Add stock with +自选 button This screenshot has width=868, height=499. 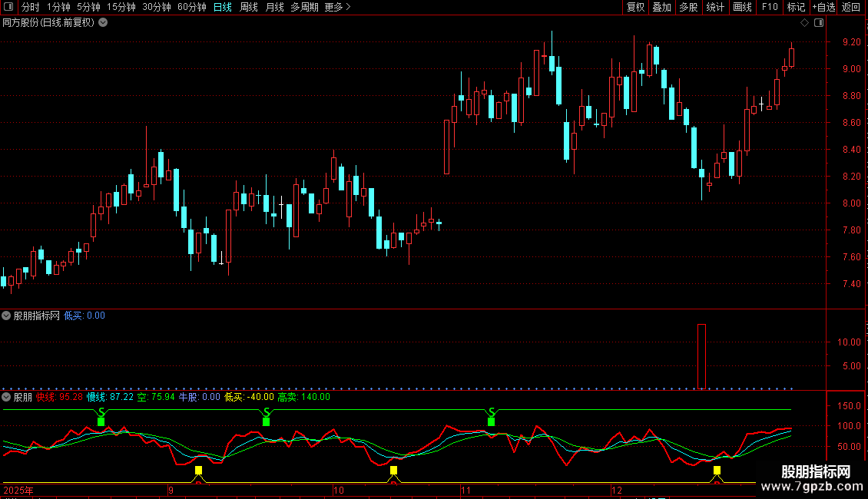tap(823, 7)
